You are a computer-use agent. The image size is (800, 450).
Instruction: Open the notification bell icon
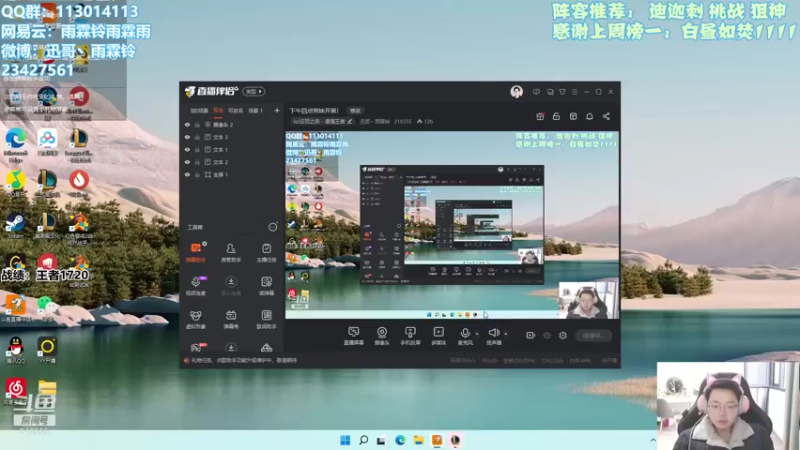589,116
